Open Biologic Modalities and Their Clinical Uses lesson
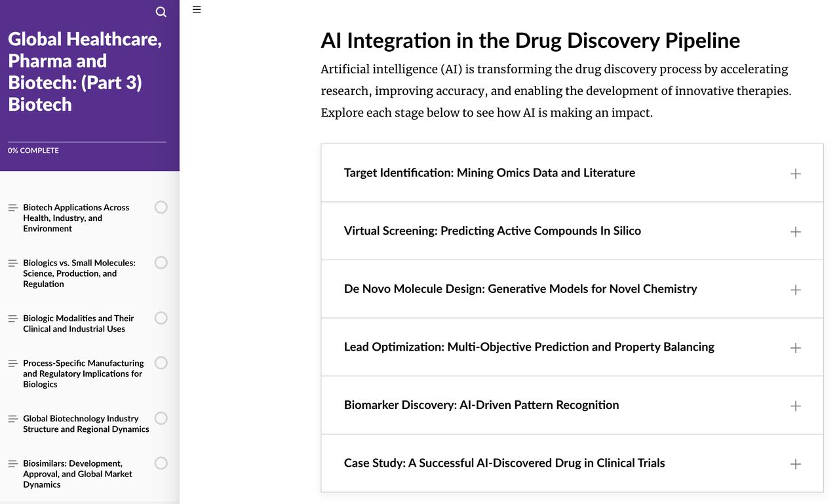 [x=79, y=323]
